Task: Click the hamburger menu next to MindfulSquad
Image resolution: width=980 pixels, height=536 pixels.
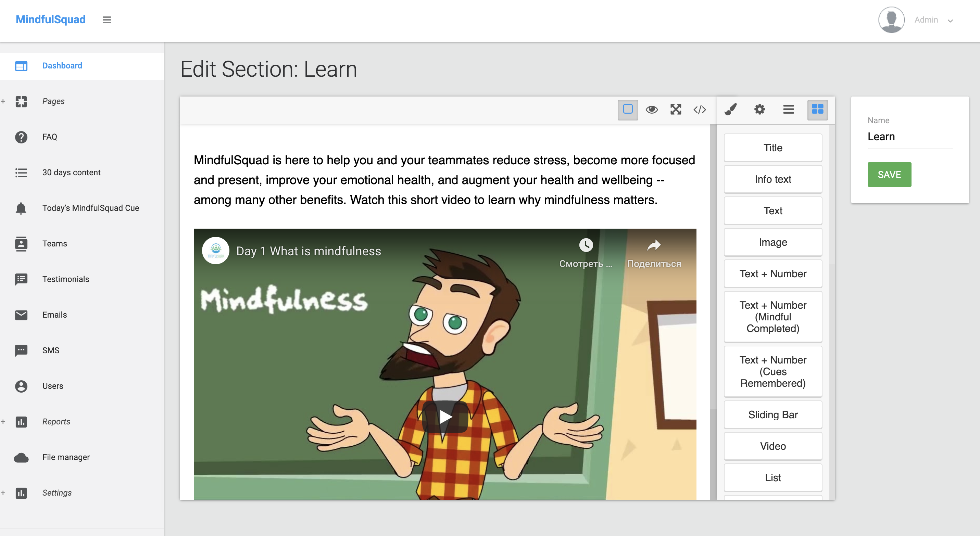Action: (106, 20)
